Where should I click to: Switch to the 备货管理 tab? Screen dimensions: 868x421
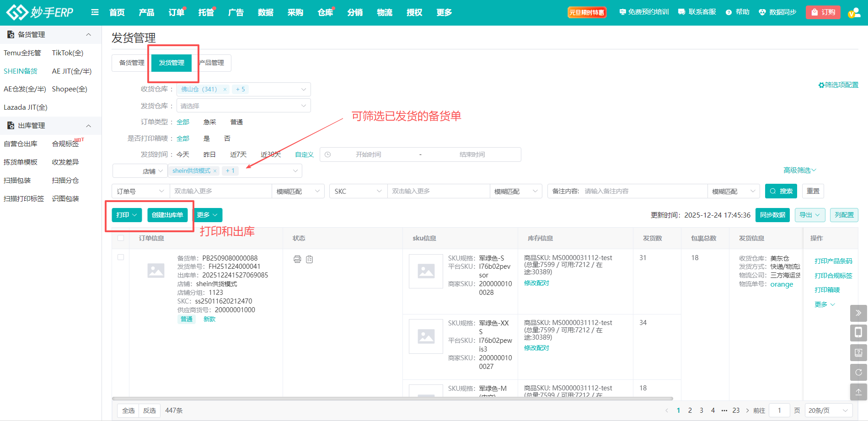click(x=132, y=63)
